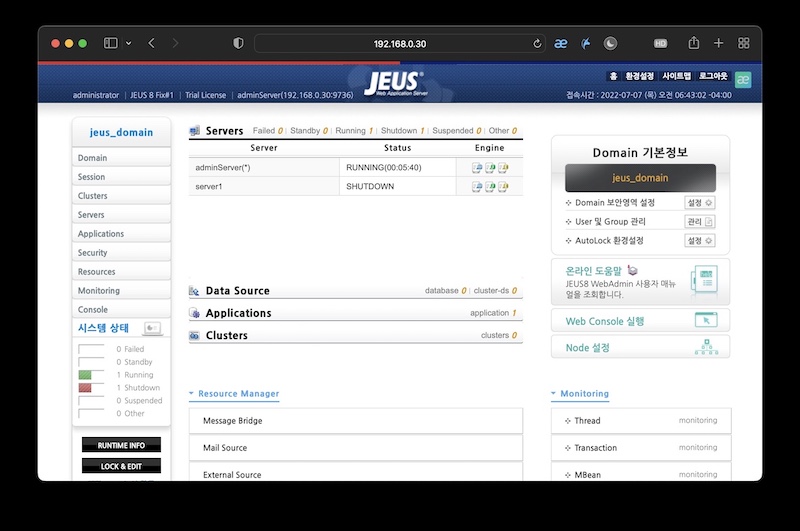Viewport: 800px width, 531px height.
Task: Click the privacy shield icon in toolbar
Action: [x=238, y=43]
